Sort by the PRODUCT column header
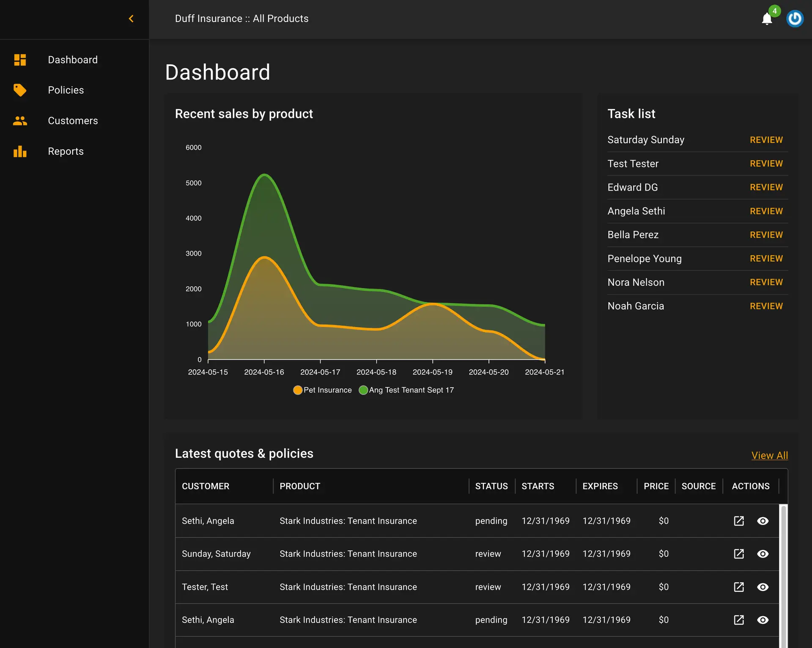The width and height of the screenshot is (812, 648). point(300,486)
